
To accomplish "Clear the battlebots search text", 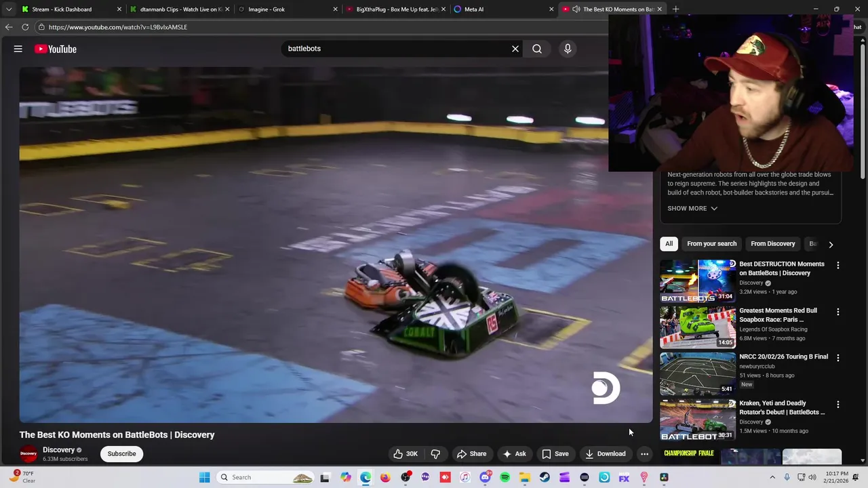I will 515,49.
